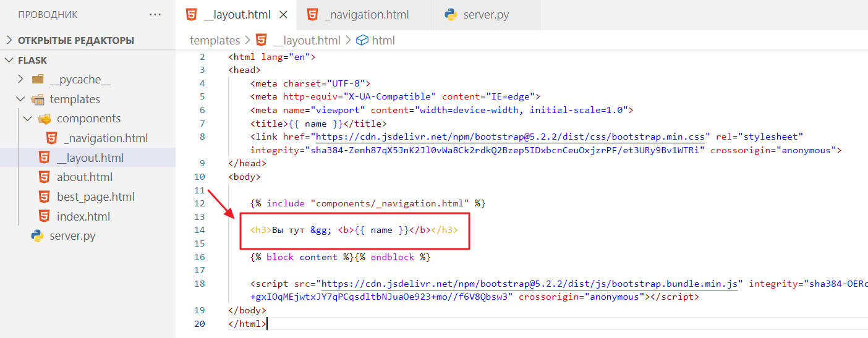Click the Python icon beside server.py in explorer
The height and width of the screenshot is (338, 868).
[x=37, y=236]
